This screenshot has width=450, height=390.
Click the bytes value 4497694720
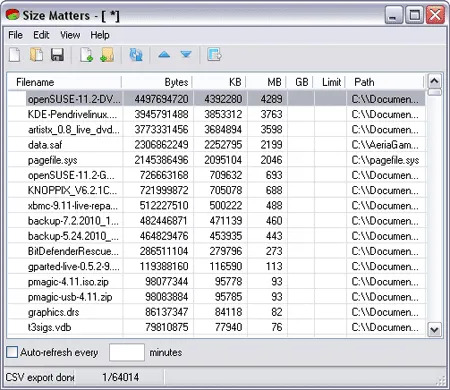(x=161, y=99)
